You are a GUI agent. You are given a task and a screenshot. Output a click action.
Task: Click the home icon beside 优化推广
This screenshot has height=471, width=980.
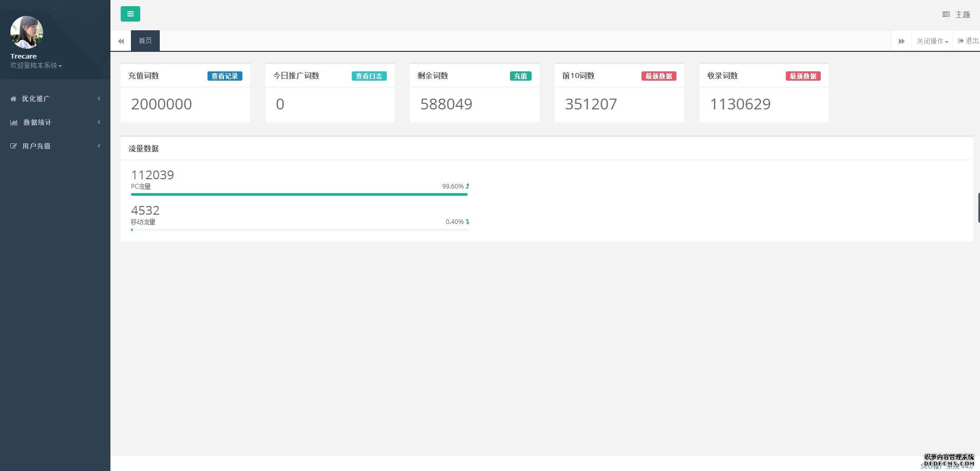click(13, 99)
